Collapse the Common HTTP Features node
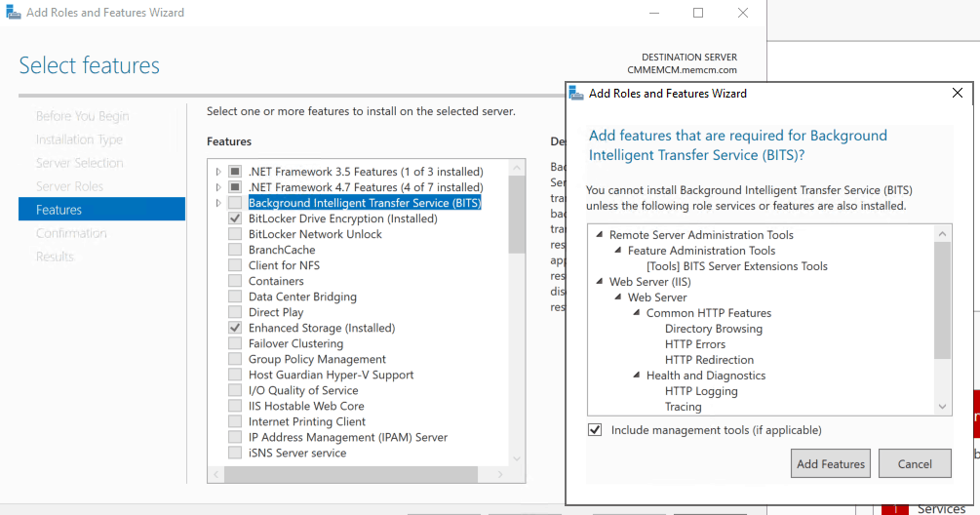Image resolution: width=980 pixels, height=515 pixels. click(x=636, y=312)
